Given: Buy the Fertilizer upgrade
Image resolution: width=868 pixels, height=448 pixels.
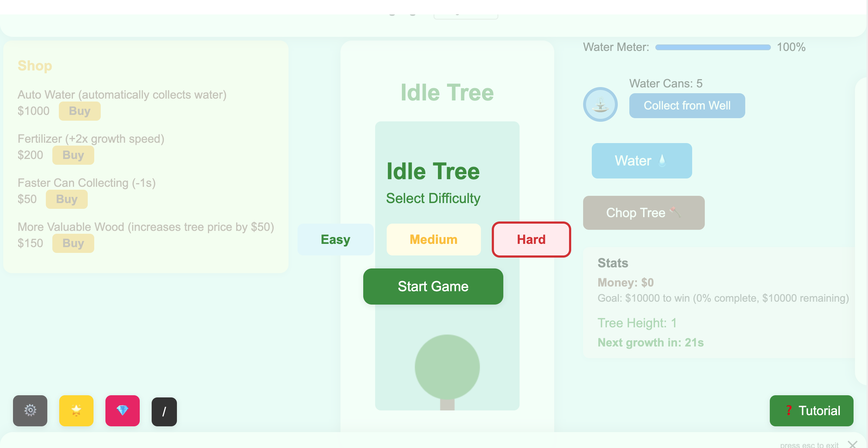Looking at the screenshot, I should 73,155.
